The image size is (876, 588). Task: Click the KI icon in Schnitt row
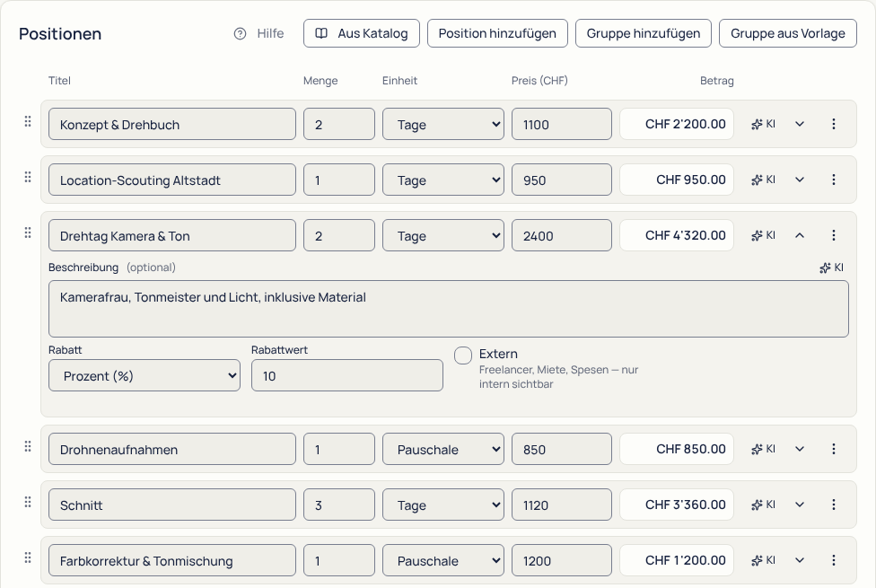[x=763, y=505]
